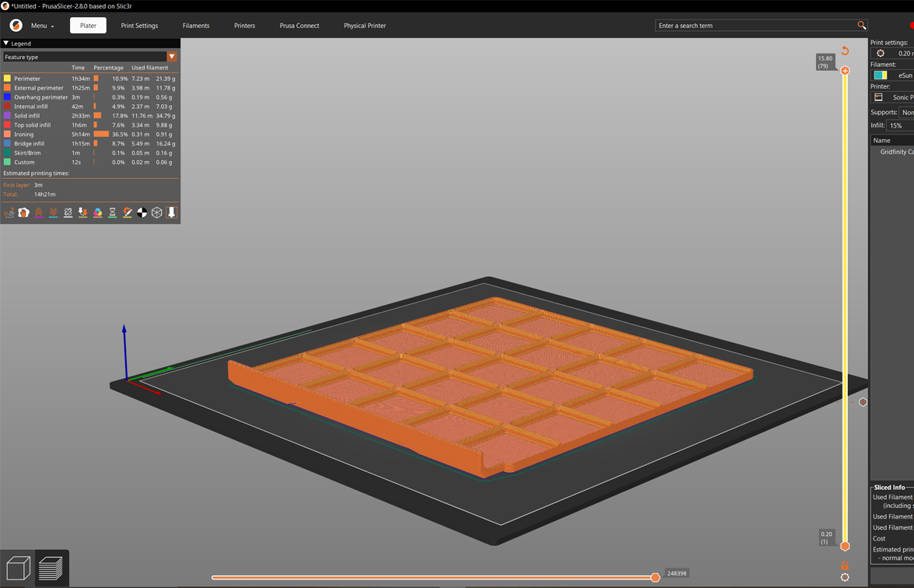Switch to 3D editor view
Screen dimensions: 914x588
pyautogui.click(x=17, y=568)
